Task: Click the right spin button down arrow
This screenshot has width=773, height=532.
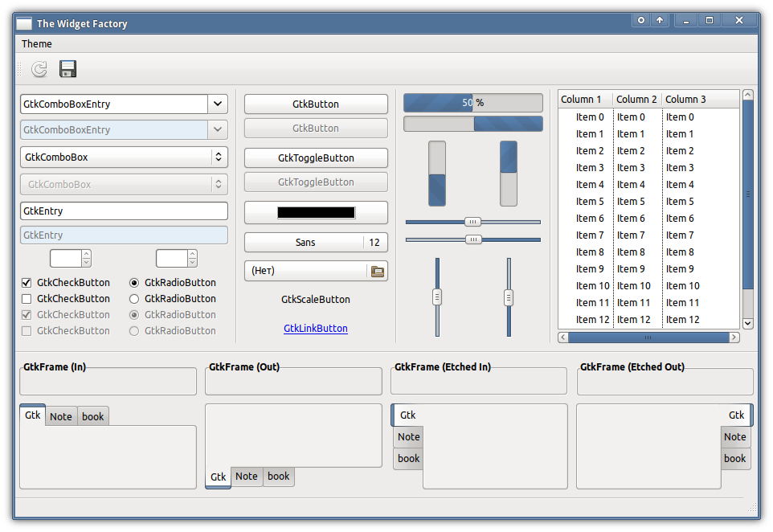Action: 192,262
